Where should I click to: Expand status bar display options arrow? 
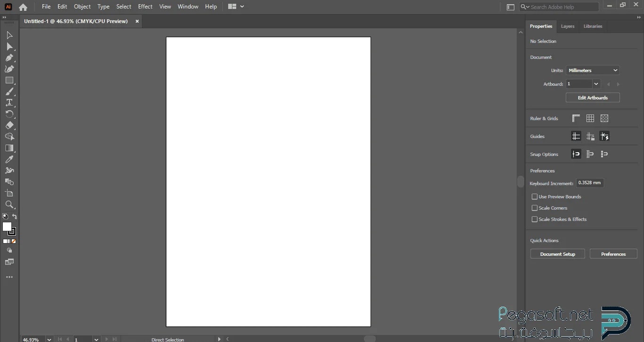click(x=219, y=339)
